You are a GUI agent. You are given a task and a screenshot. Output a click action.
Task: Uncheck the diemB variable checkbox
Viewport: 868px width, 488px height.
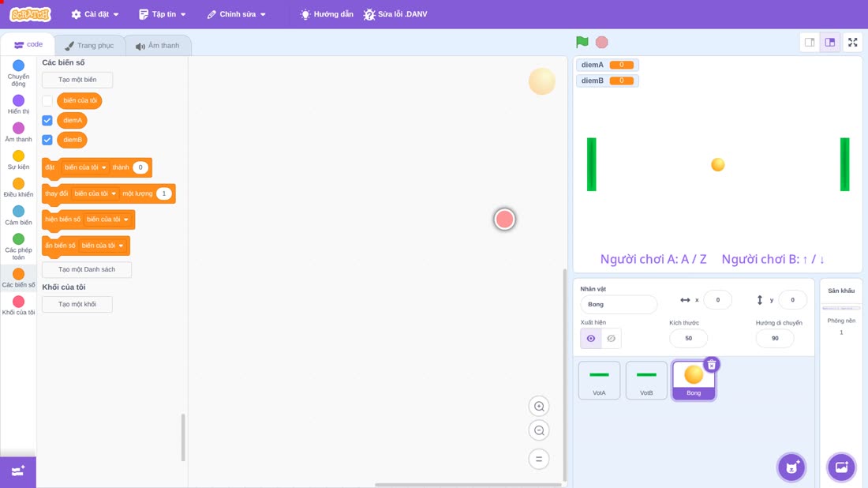(x=47, y=140)
